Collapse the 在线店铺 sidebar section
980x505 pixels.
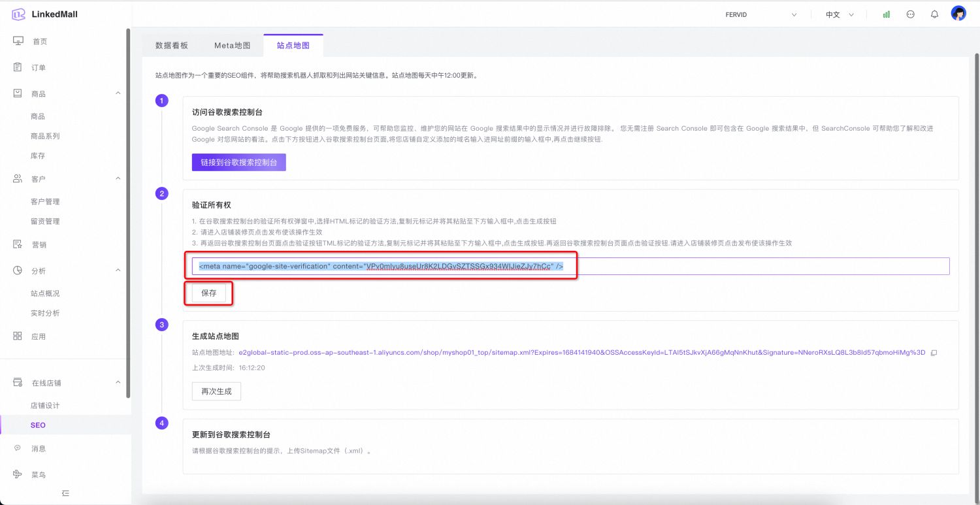pyautogui.click(x=118, y=382)
